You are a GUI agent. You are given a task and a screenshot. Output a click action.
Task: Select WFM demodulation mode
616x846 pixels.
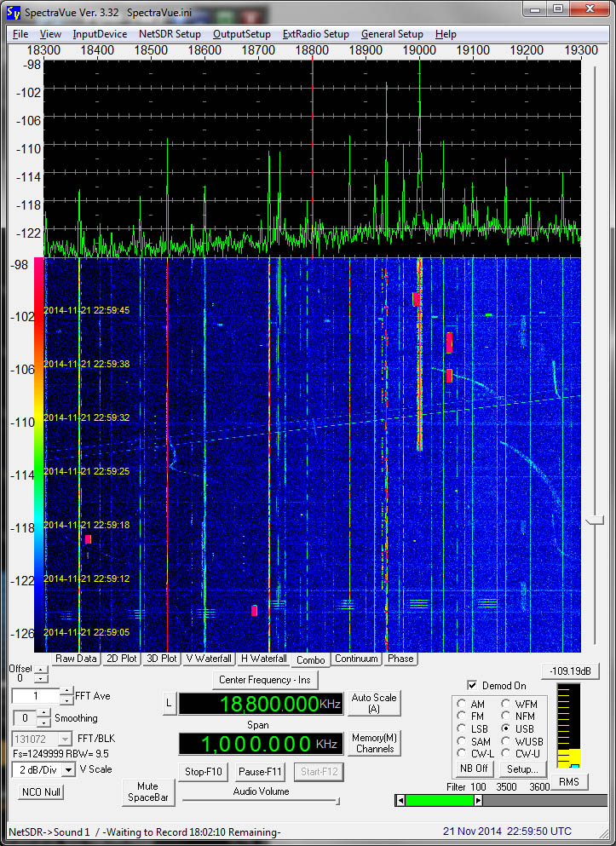[506, 704]
